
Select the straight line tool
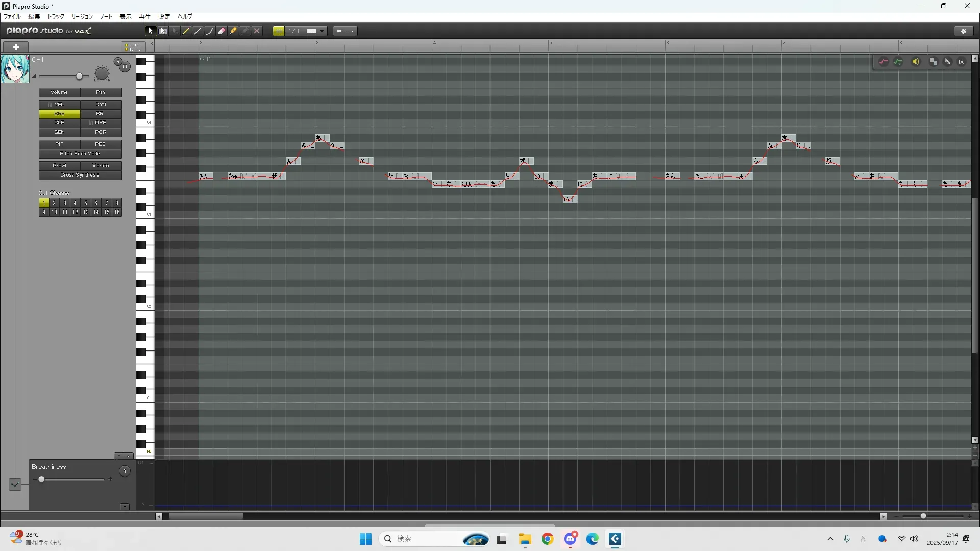(198, 31)
